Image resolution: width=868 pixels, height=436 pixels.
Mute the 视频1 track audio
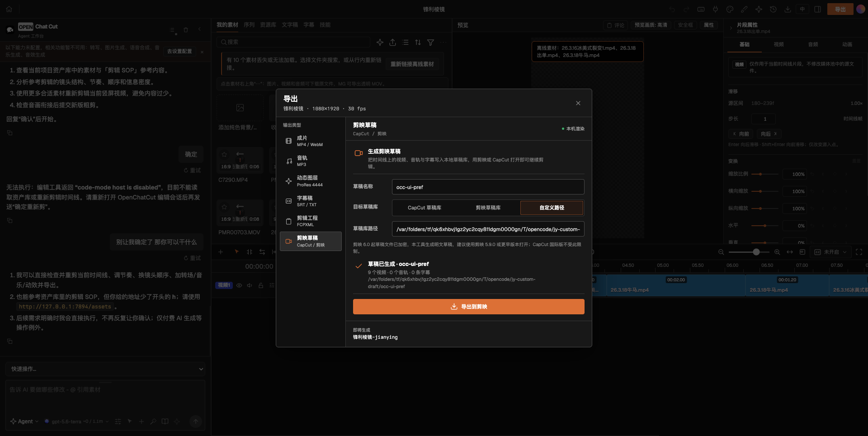250,285
